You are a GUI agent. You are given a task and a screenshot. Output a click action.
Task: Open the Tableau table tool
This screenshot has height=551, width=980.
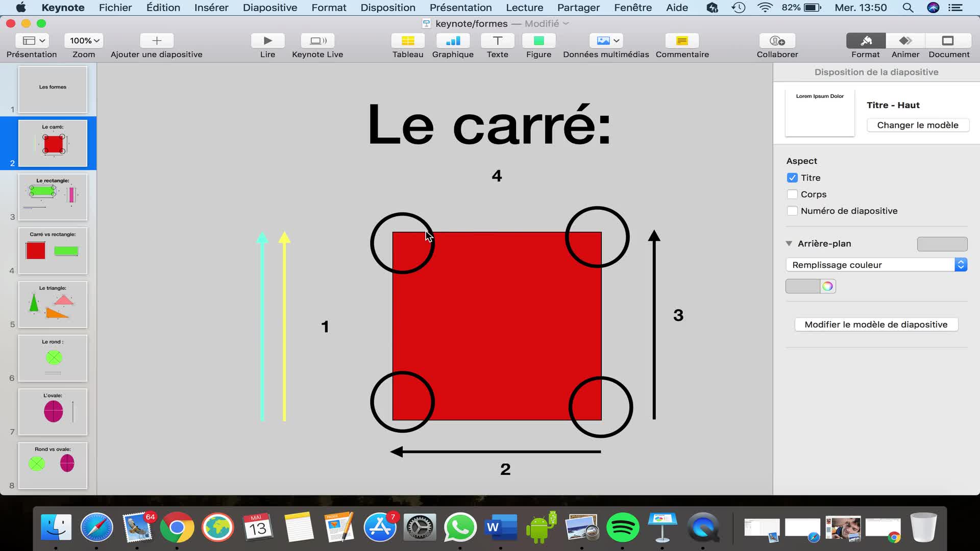407,41
